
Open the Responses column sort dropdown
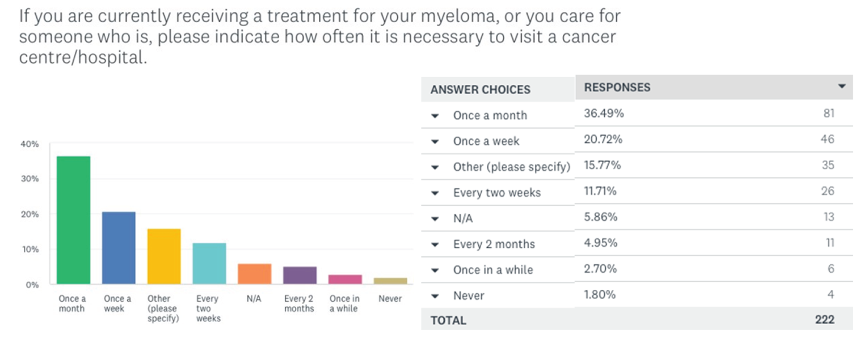point(841,87)
